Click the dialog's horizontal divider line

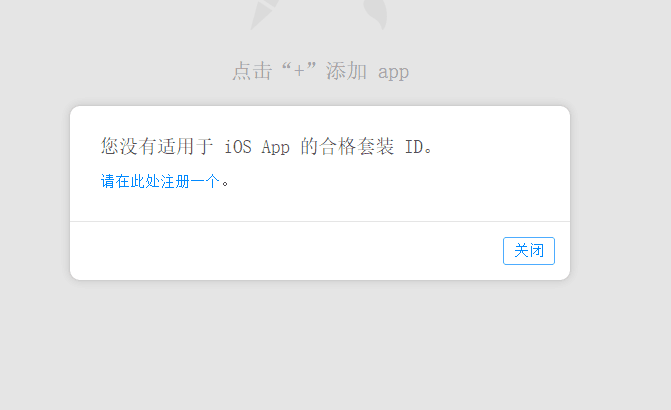pyautogui.click(x=320, y=221)
